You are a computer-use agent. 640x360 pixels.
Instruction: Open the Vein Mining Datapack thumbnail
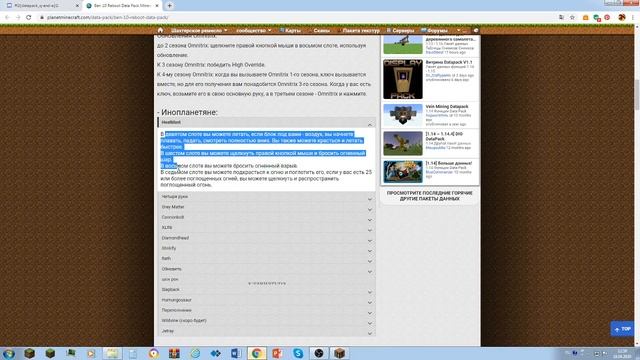(x=403, y=115)
